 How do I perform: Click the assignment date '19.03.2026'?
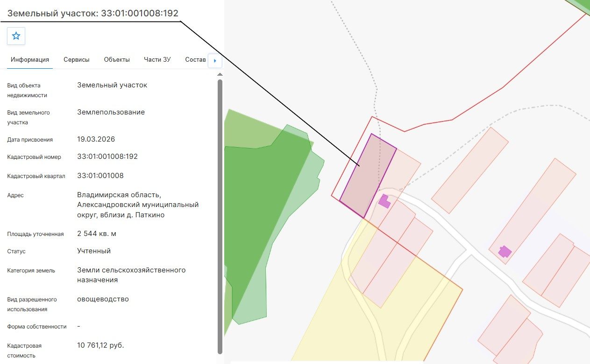(x=96, y=139)
